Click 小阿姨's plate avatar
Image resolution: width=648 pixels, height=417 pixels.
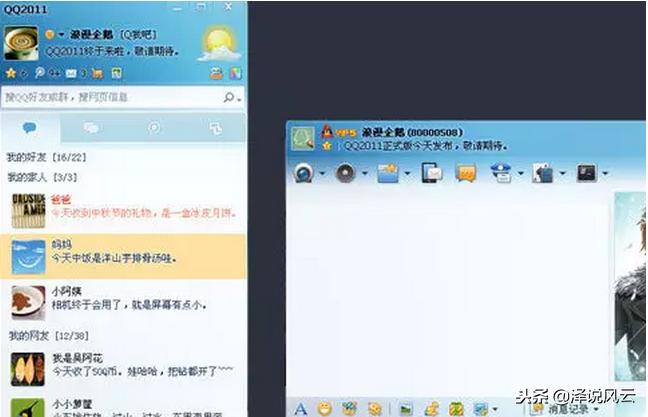click(x=28, y=303)
